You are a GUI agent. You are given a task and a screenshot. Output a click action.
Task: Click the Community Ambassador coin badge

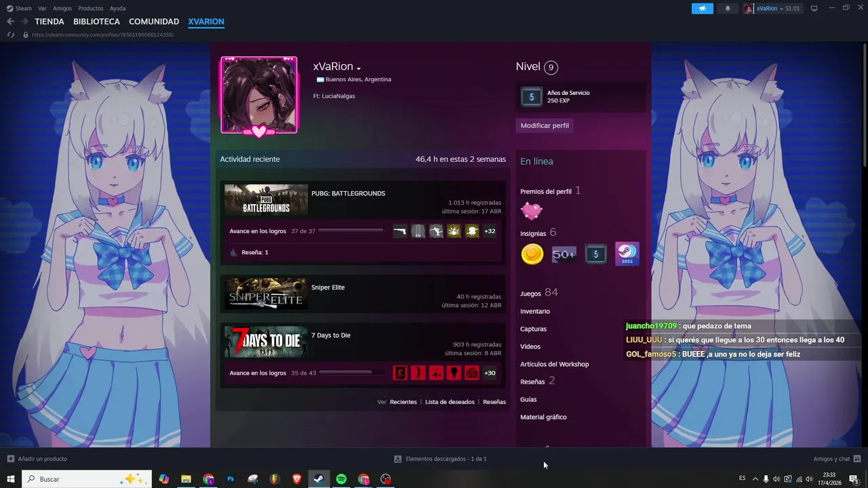[532, 254]
